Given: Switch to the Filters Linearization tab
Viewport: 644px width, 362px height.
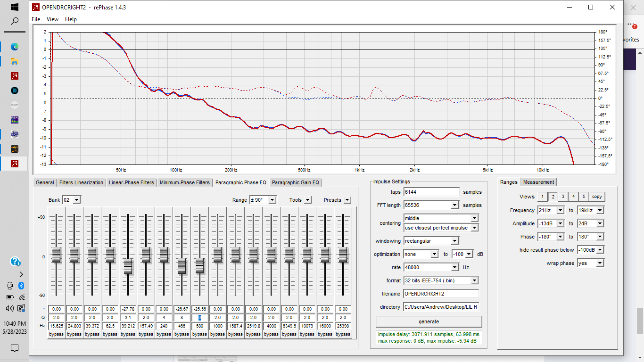Looking at the screenshot, I should (81, 182).
